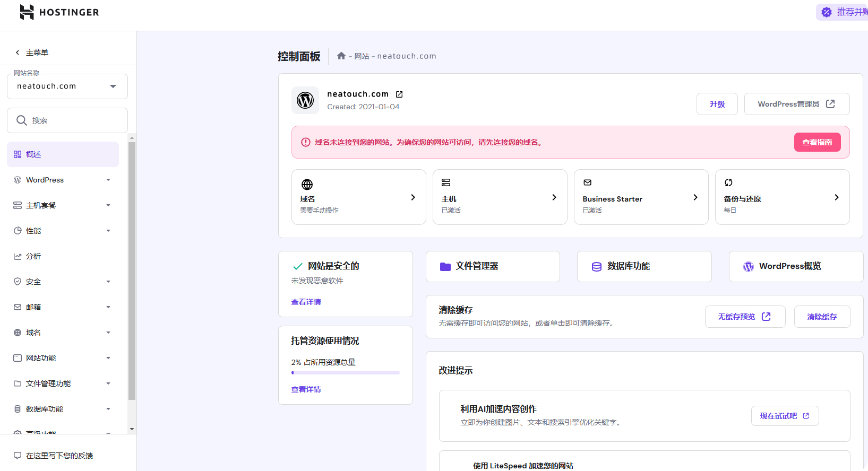Click the 查看指南 guide button
The width and height of the screenshot is (868, 471).
pyautogui.click(x=817, y=142)
